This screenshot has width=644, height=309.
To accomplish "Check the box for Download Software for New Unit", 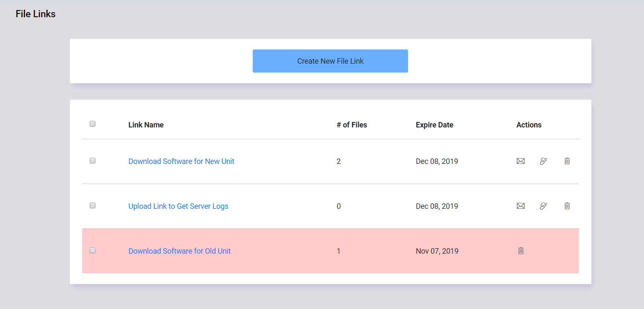I will [93, 161].
